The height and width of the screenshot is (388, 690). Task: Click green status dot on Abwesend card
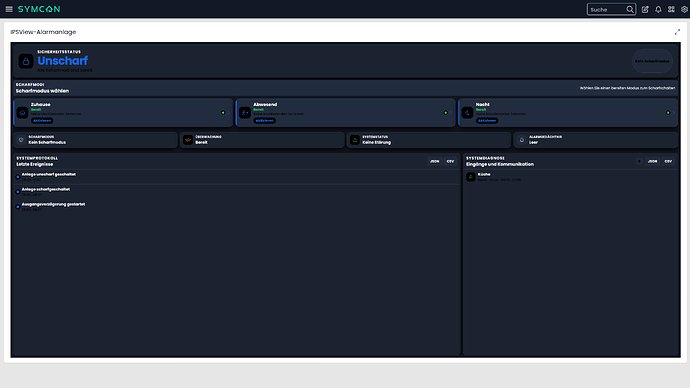coord(445,113)
